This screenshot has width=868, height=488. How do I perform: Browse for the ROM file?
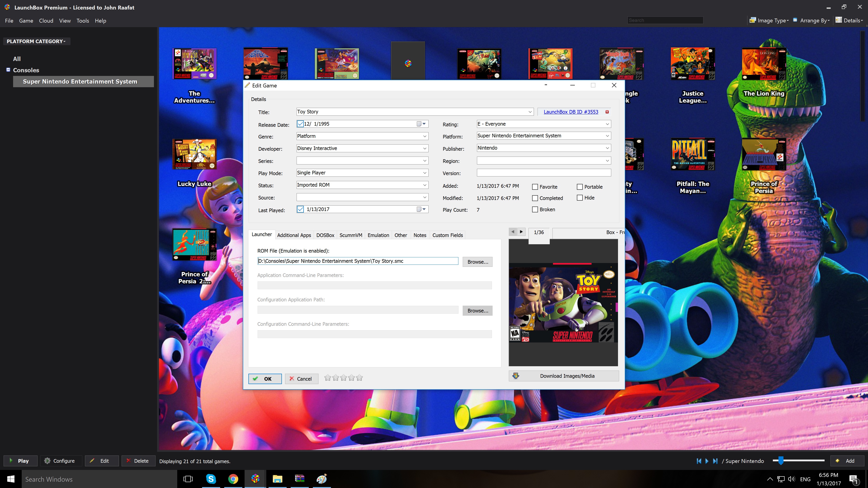coord(477,262)
